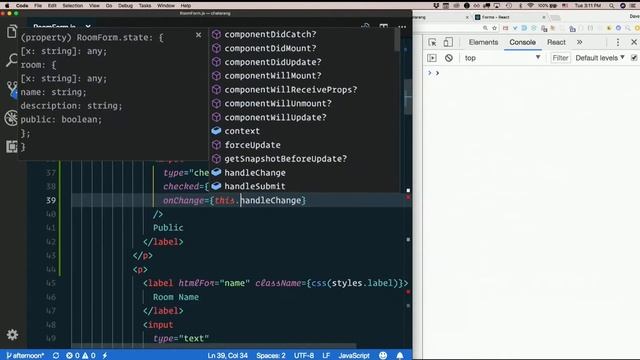Toggle the checkbox beside Default levels
The height and width of the screenshot is (360, 640).
coord(634,58)
